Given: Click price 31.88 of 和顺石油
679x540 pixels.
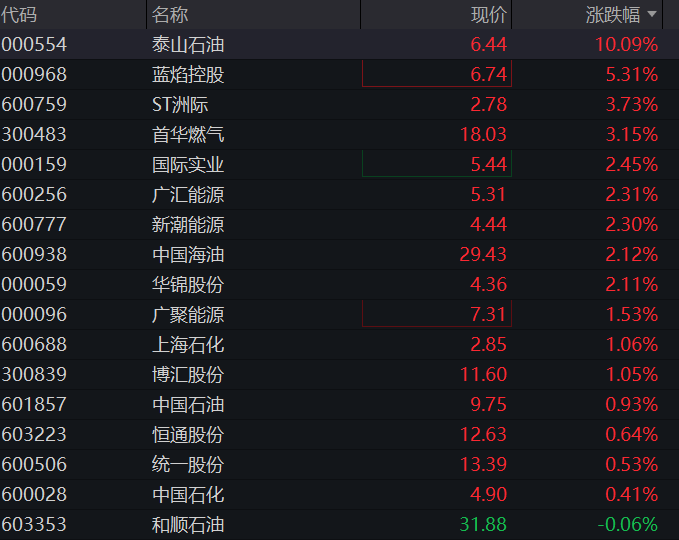Looking at the screenshot, I should point(483,524).
